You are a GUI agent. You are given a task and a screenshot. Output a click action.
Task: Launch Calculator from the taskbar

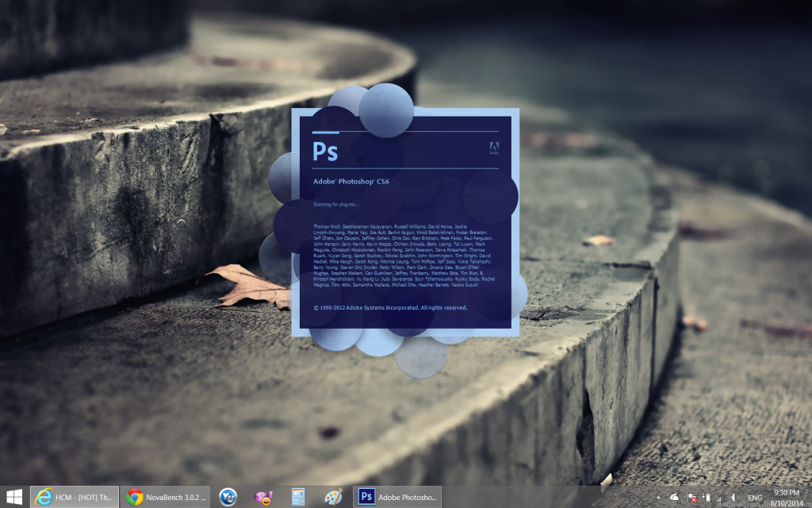298,497
